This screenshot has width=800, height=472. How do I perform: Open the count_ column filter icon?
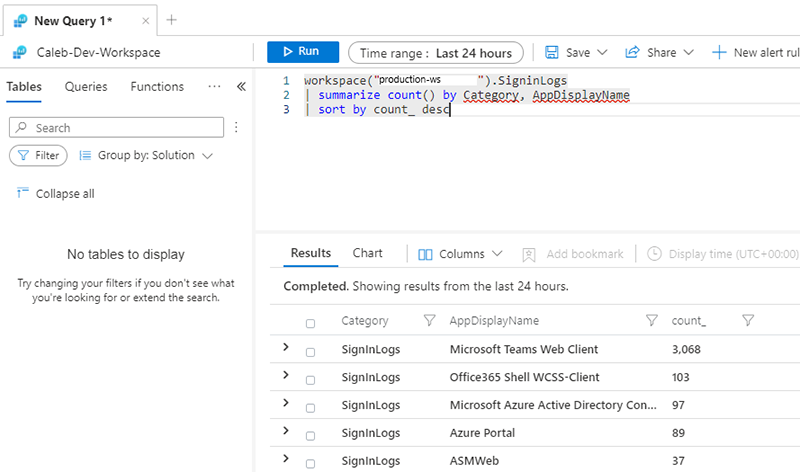(748, 320)
